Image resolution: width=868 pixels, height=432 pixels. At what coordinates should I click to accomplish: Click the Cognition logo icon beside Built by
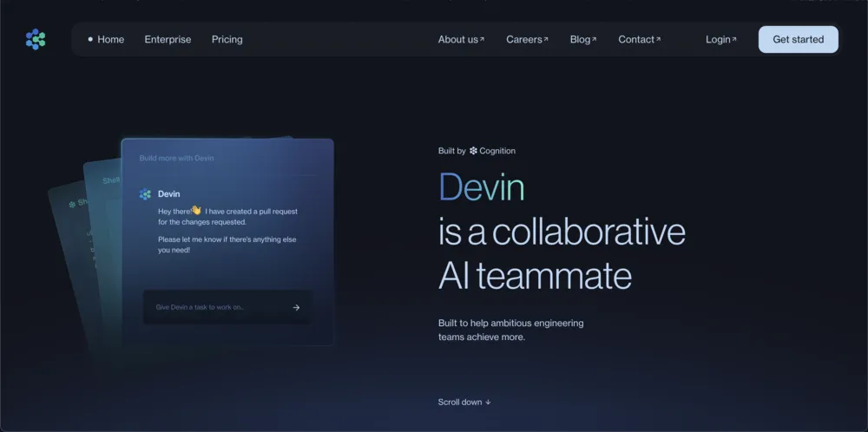click(x=473, y=150)
